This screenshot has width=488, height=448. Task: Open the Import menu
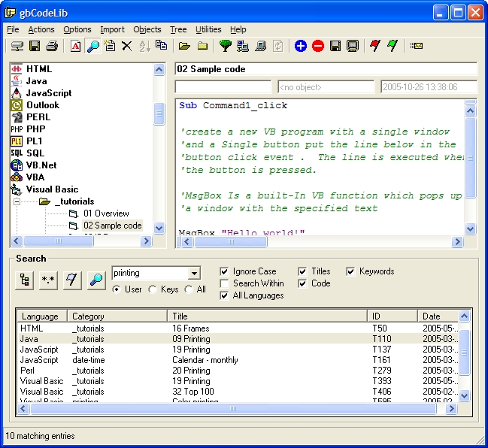112,29
